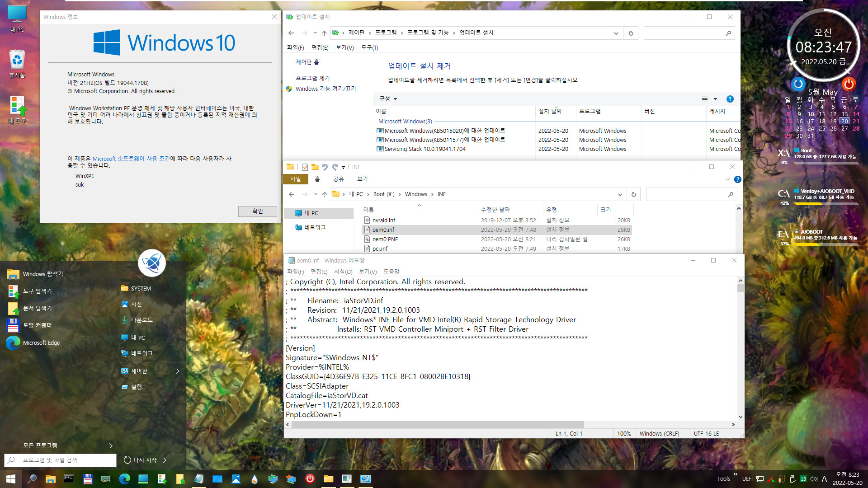Click the Notepad vertical scrollbar thumb
The image size is (868, 488).
(741, 288)
